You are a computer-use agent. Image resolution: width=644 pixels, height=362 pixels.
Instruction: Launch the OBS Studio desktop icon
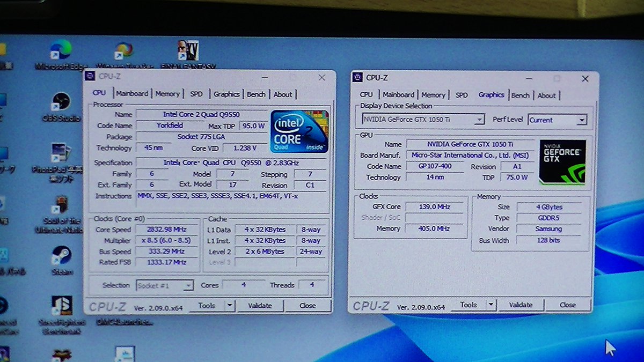[x=61, y=107]
